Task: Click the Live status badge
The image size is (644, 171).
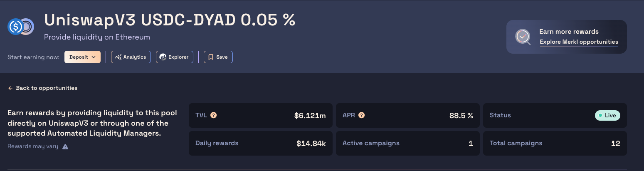Action: [607, 115]
